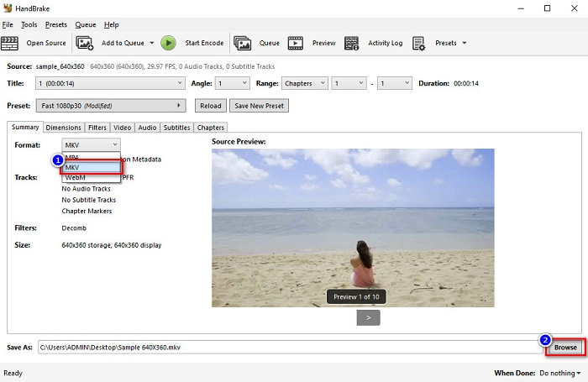Click the Reload button

coord(210,106)
